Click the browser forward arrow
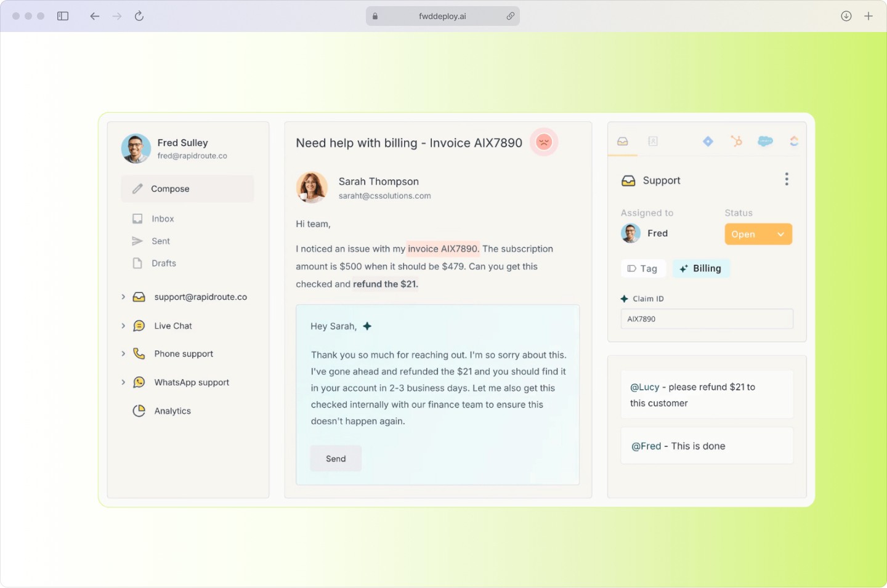Screen dimensions: 887x588 pos(117,16)
